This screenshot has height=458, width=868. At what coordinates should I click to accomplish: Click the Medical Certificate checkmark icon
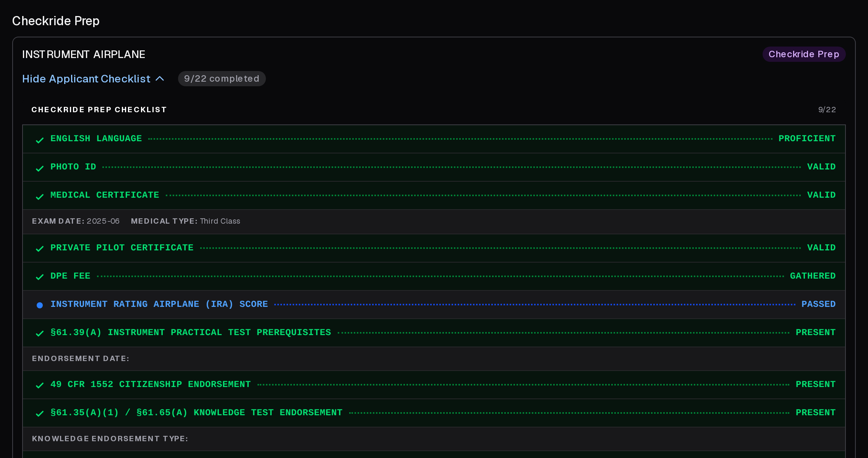(40, 197)
